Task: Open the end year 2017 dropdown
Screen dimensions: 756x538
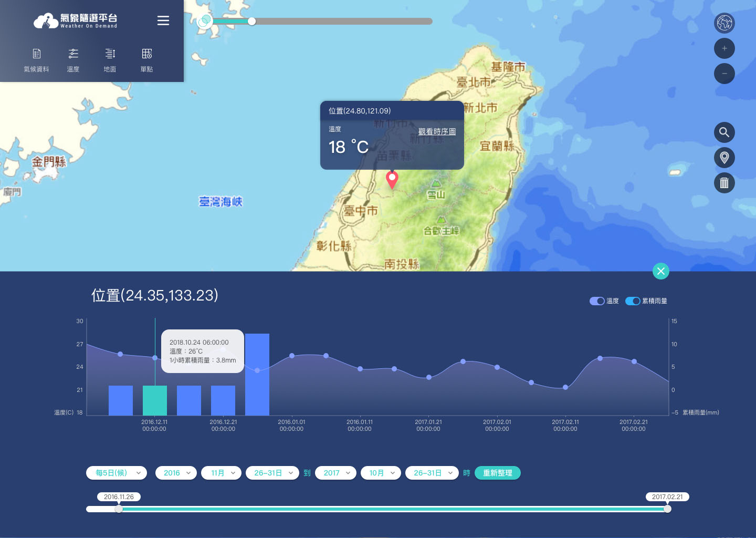Action: click(x=336, y=473)
